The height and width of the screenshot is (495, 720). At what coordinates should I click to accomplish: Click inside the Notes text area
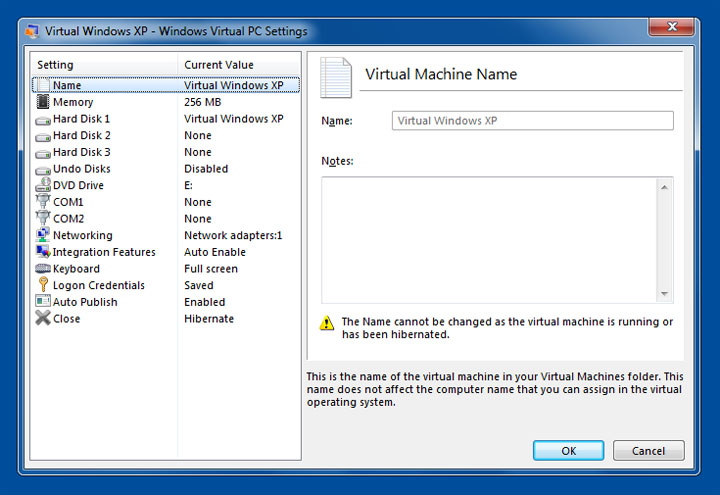point(488,238)
